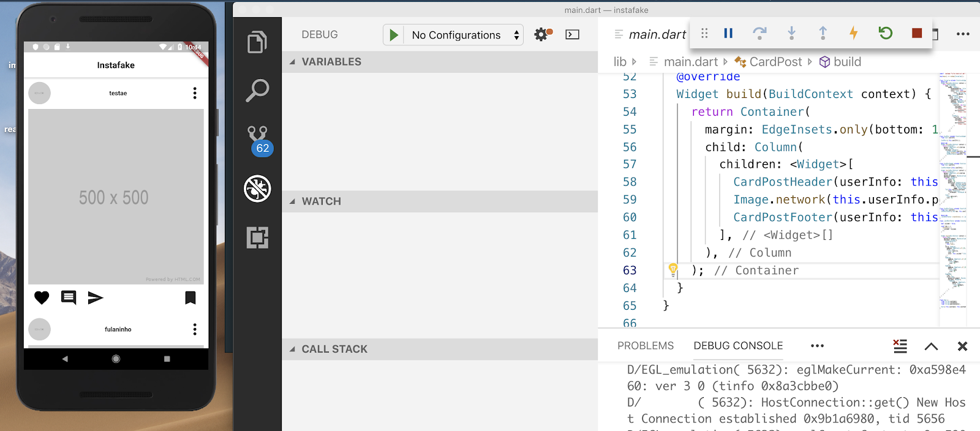Open the No Configurations dropdown

pos(465,35)
